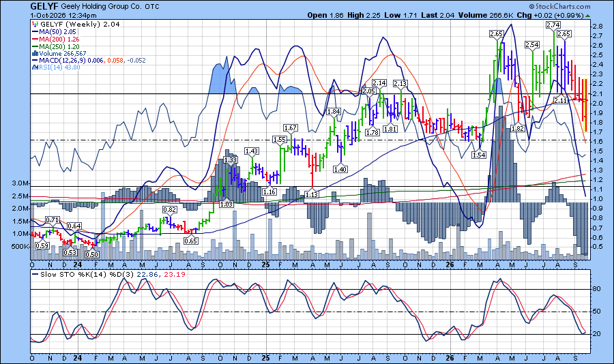Click the MA(50) 2.05 legend text
This screenshot has width=614, height=364.
pos(57,32)
